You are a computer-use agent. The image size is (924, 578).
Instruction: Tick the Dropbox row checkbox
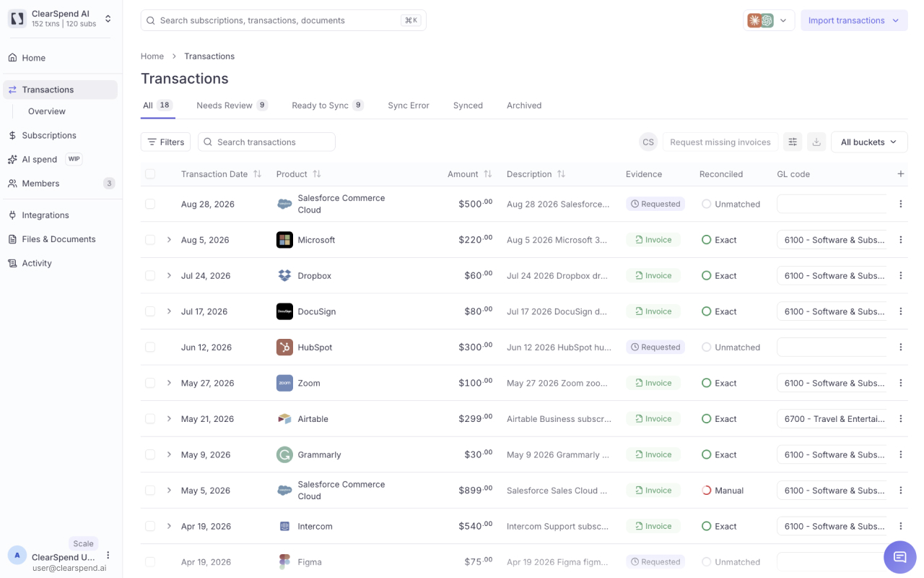150,276
